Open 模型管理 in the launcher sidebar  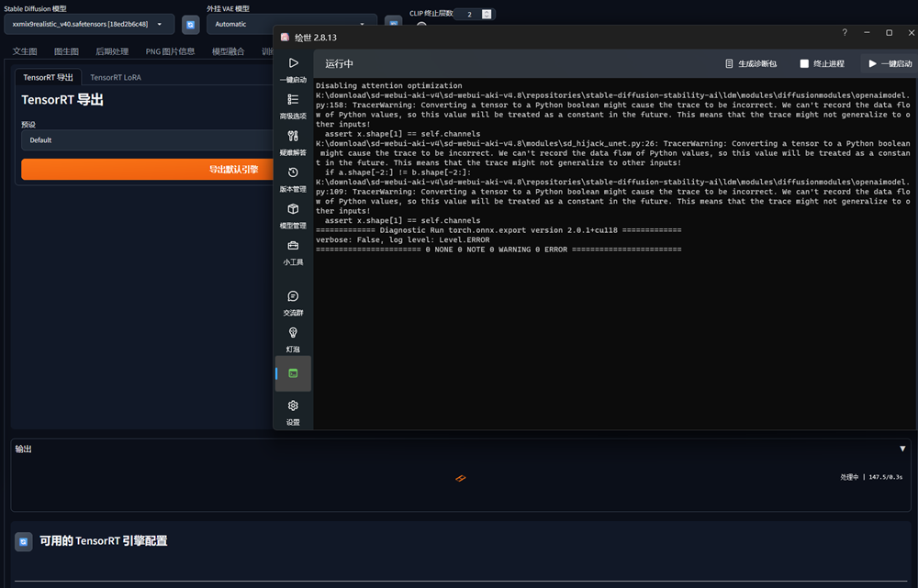click(293, 216)
